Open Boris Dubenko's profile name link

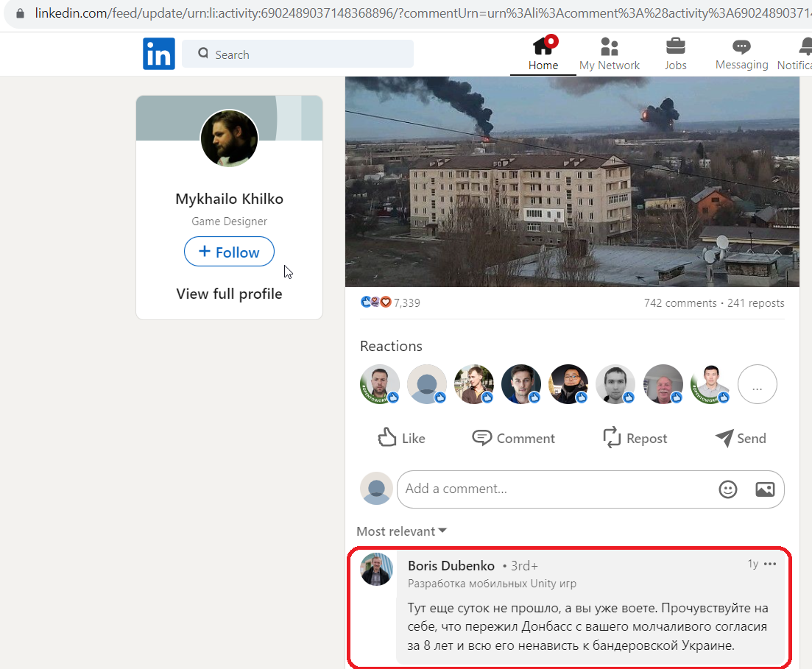tap(451, 565)
